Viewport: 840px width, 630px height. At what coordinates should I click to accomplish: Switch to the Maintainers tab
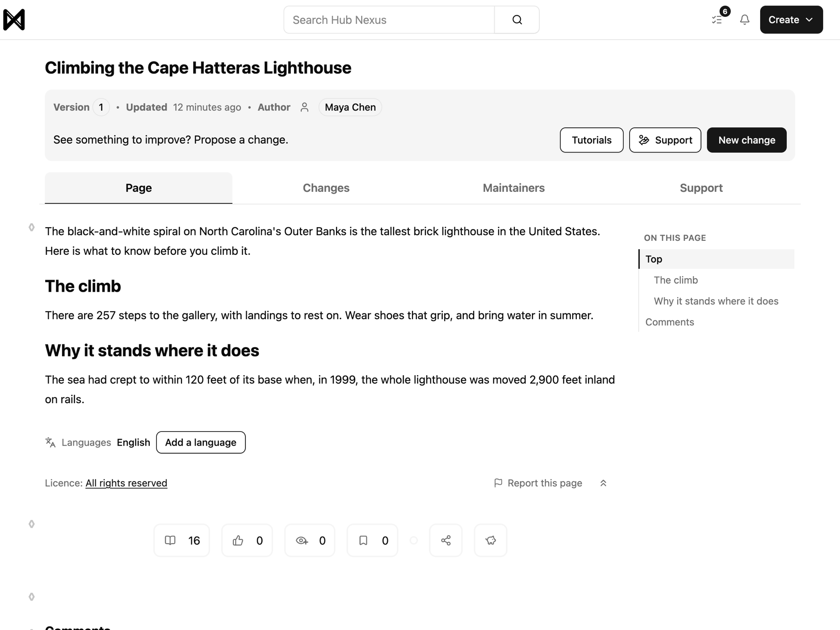(514, 188)
